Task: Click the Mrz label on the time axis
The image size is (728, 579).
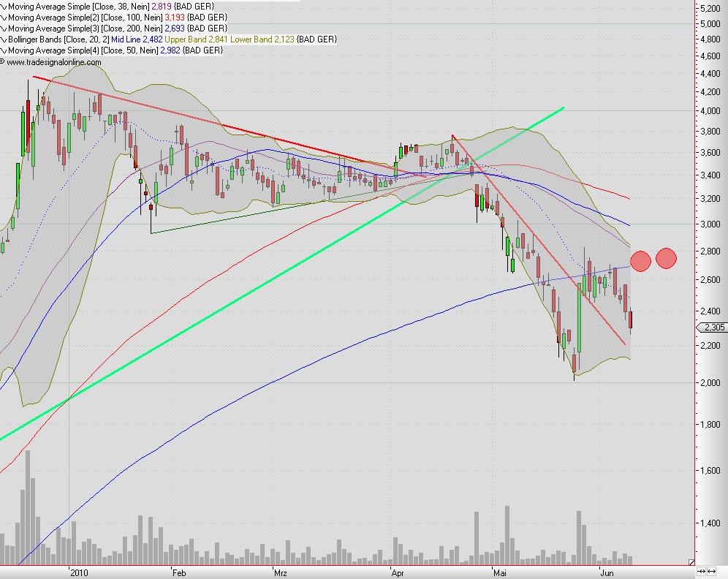Action: point(280,573)
